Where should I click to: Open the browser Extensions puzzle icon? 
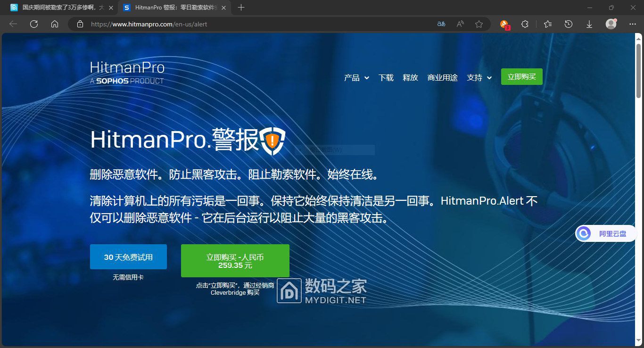pos(525,24)
